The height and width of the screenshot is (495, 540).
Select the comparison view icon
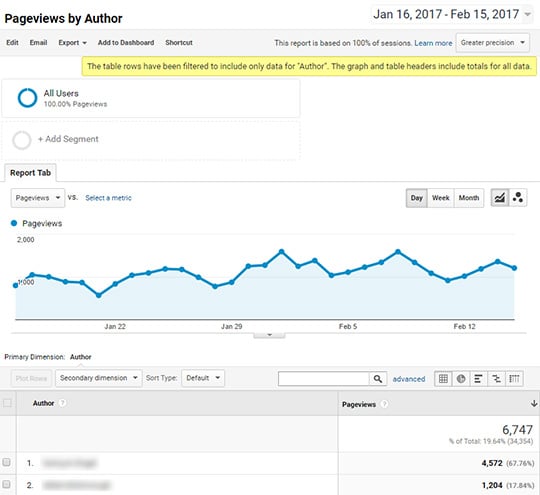tap(496, 379)
